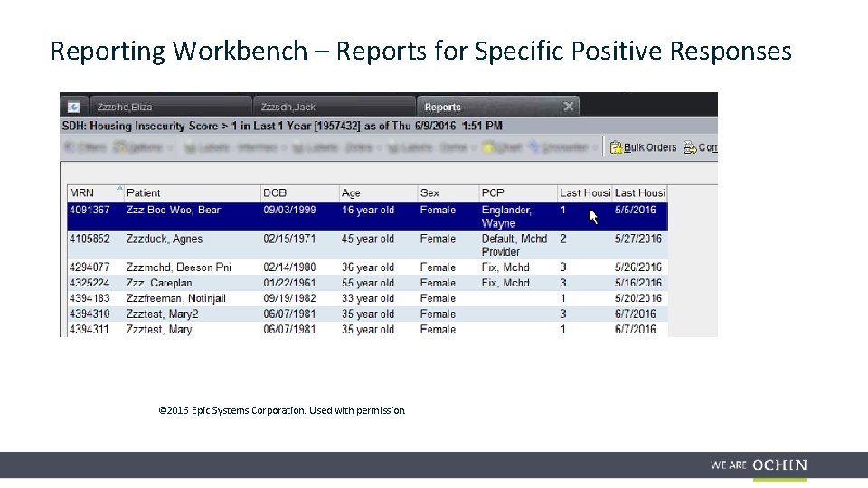
Task: Select patient Zzztest, Mary2
Action: pyautogui.click(x=162, y=314)
